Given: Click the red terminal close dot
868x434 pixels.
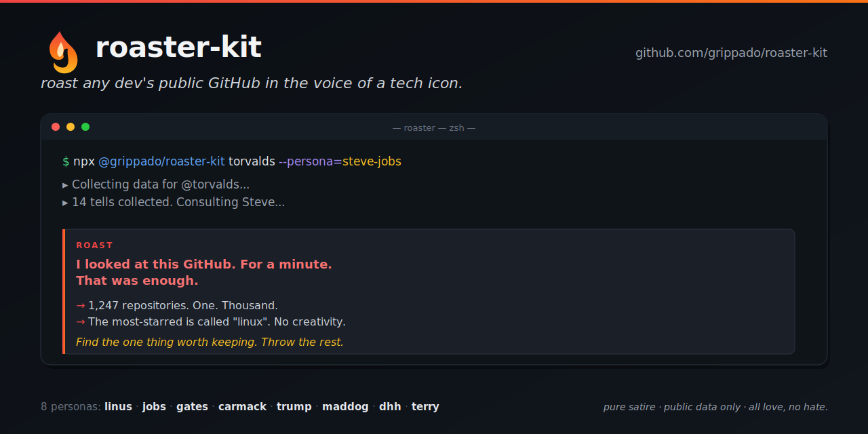Looking at the screenshot, I should pos(56,127).
